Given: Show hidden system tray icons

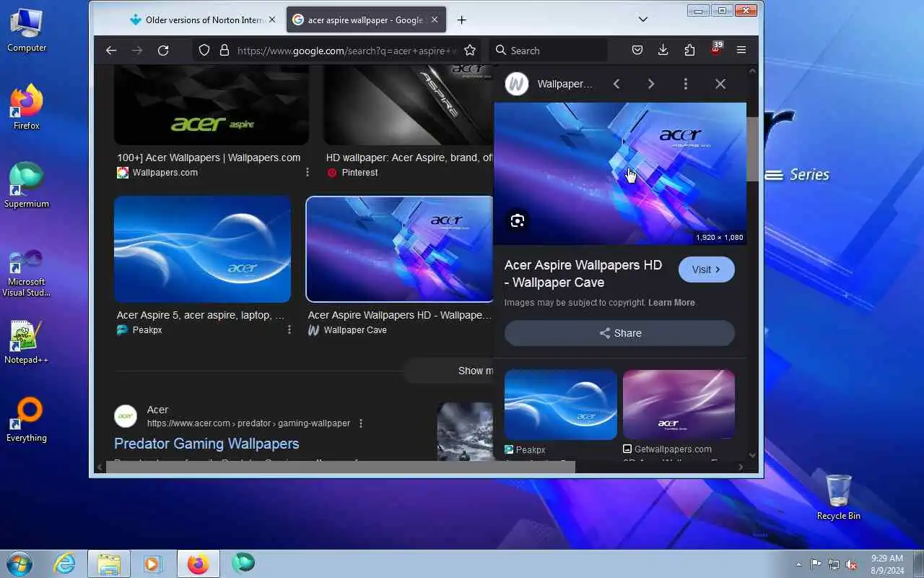Looking at the screenshot, I should [798, 564].
